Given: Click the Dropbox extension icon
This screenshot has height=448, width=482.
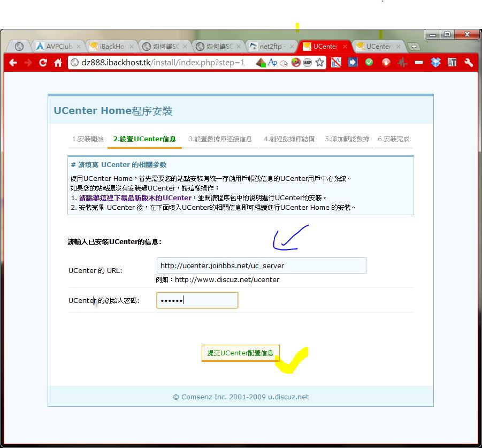Looking at the screenshot, I should tap(435, 63).
